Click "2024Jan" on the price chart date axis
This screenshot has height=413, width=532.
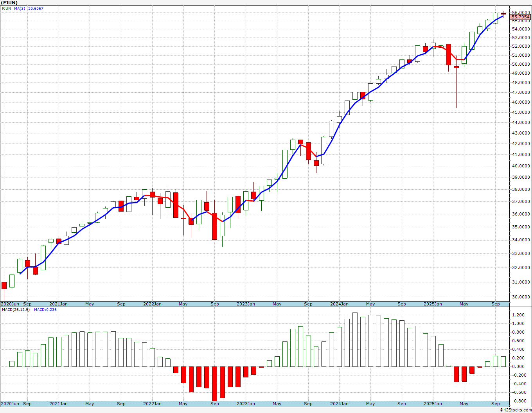tap(339, 304)
